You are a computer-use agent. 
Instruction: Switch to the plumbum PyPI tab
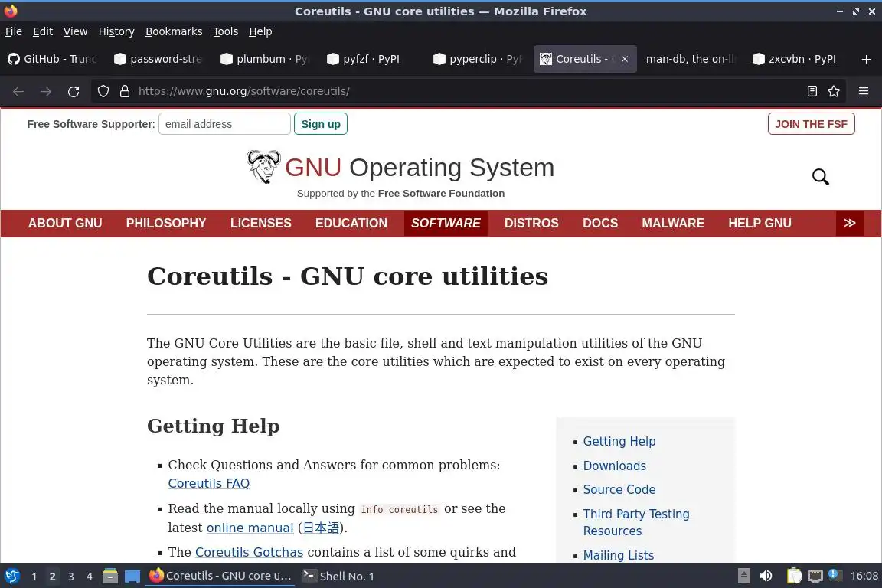(x=266, y=59)
